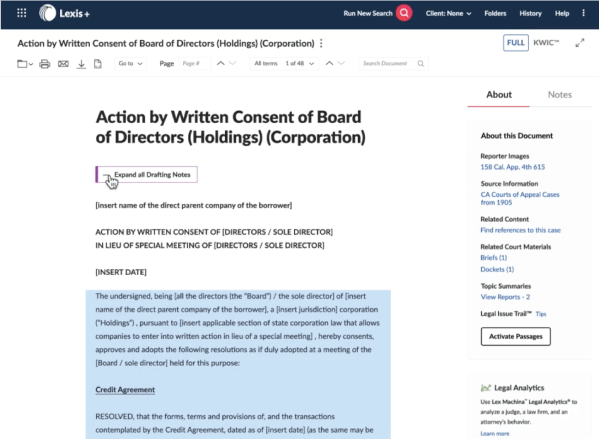Open Folders in top navigation

click(495, 13)
